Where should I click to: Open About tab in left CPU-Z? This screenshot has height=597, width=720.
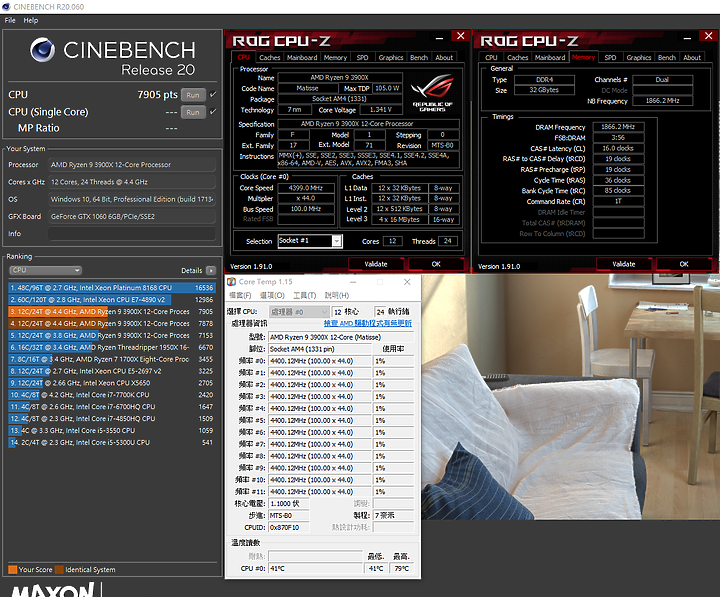[x=444, y=58]
